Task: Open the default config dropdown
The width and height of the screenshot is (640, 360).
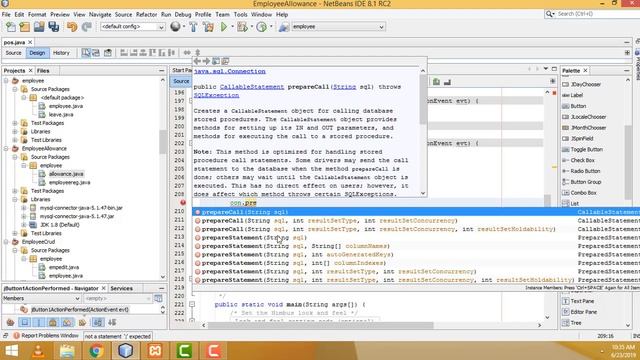Action: pos(161,27)
